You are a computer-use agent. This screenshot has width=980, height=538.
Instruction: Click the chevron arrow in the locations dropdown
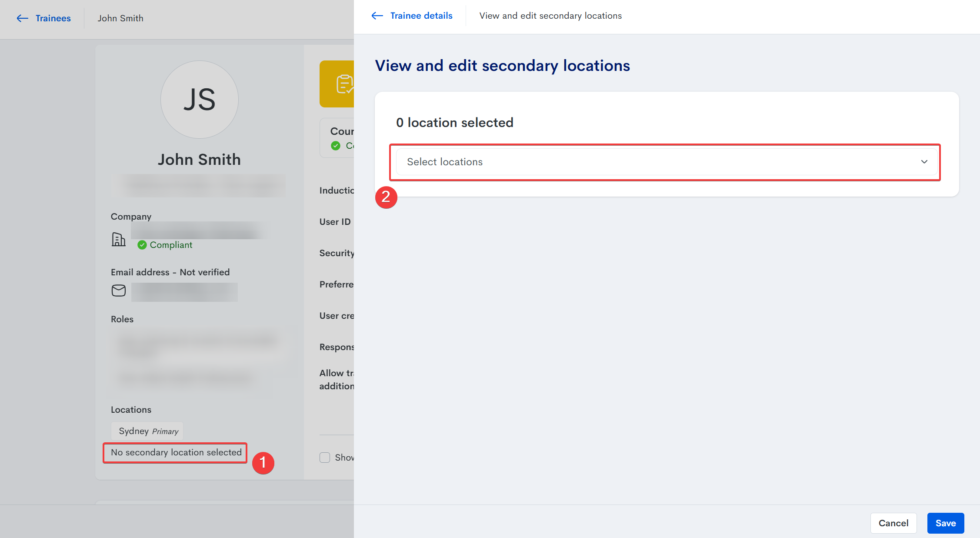click(924, 162)
